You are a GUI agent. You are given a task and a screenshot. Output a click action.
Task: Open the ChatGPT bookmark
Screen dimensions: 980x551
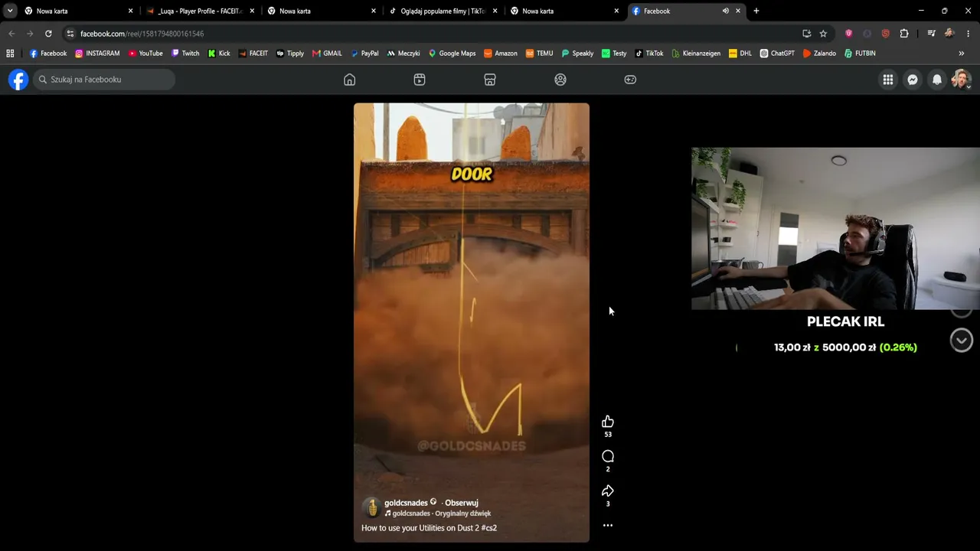(x=777, y=54)
